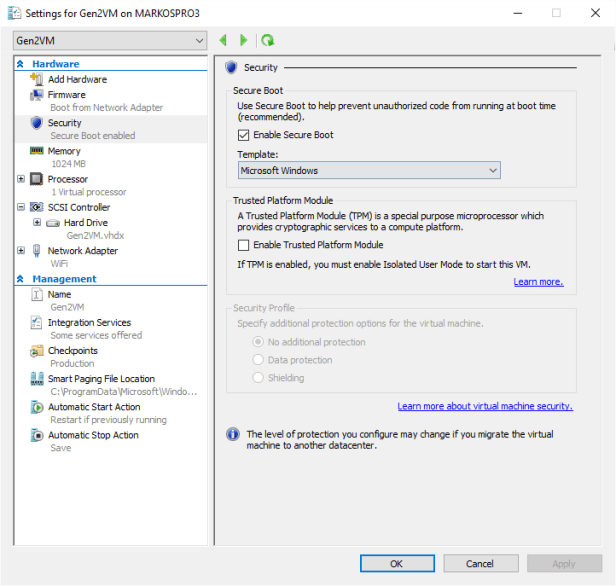This screenshot has width=616, height=586.
Task: Open the Secure Boot Template dropdown
Action: click(x=368, y=171)
